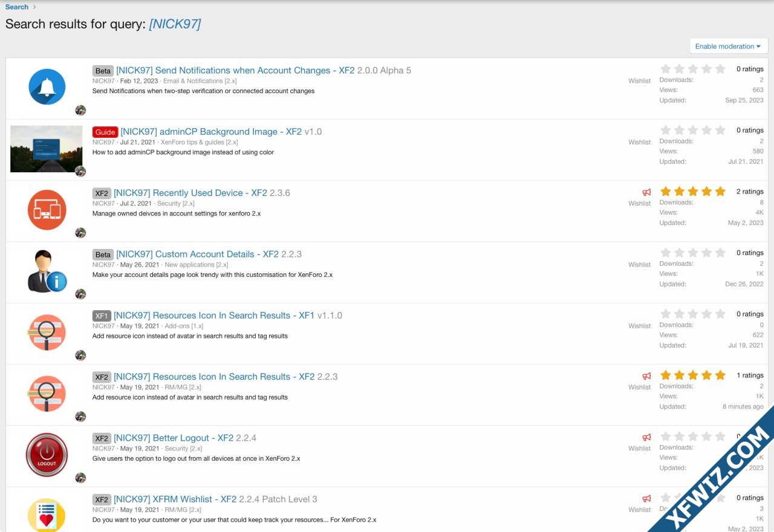Click the red Better Logout power icon

pyautogui.click(x=47, y=455)
